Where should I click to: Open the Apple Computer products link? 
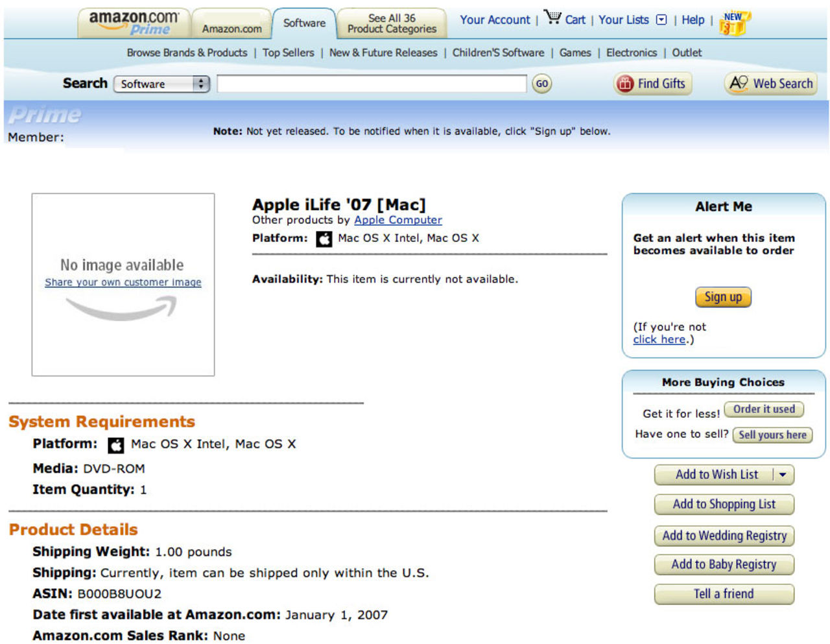click(397, 220)
